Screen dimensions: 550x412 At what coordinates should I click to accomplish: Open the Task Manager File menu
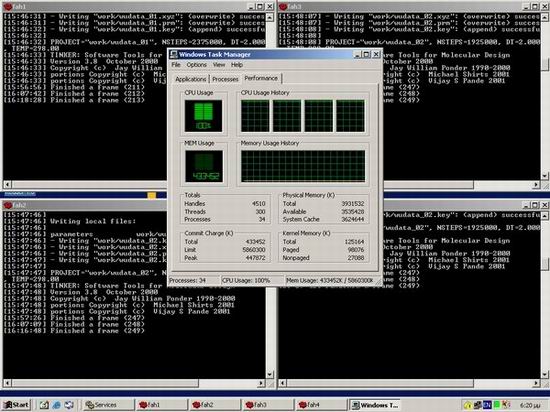click(x=176, y=65)
